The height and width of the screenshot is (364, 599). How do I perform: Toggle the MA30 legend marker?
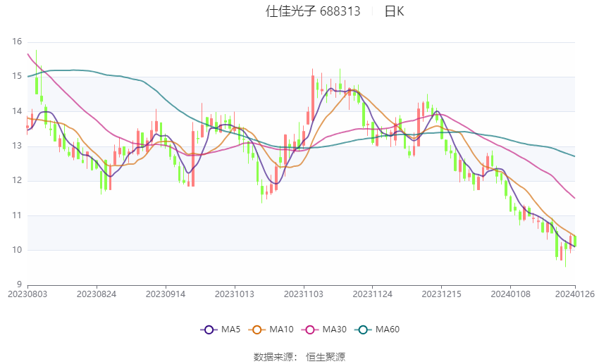point(310,330)
